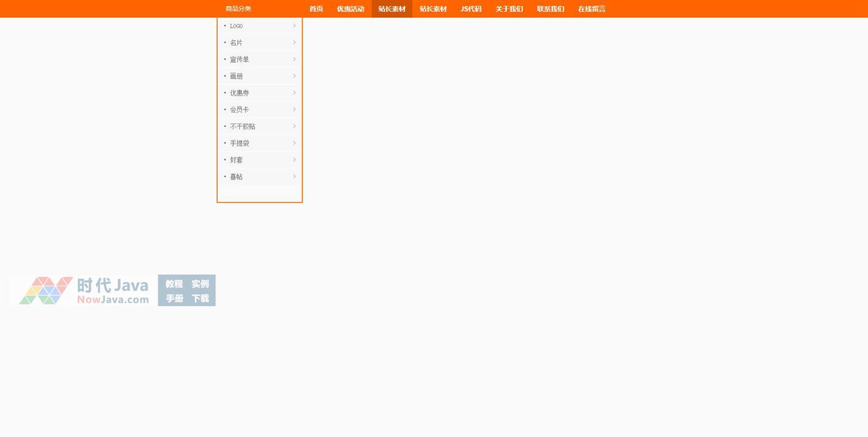Visit the 关于我们 page link
Image resolution: width=868 pixels, height=437 pixels.
click(509, 9)
